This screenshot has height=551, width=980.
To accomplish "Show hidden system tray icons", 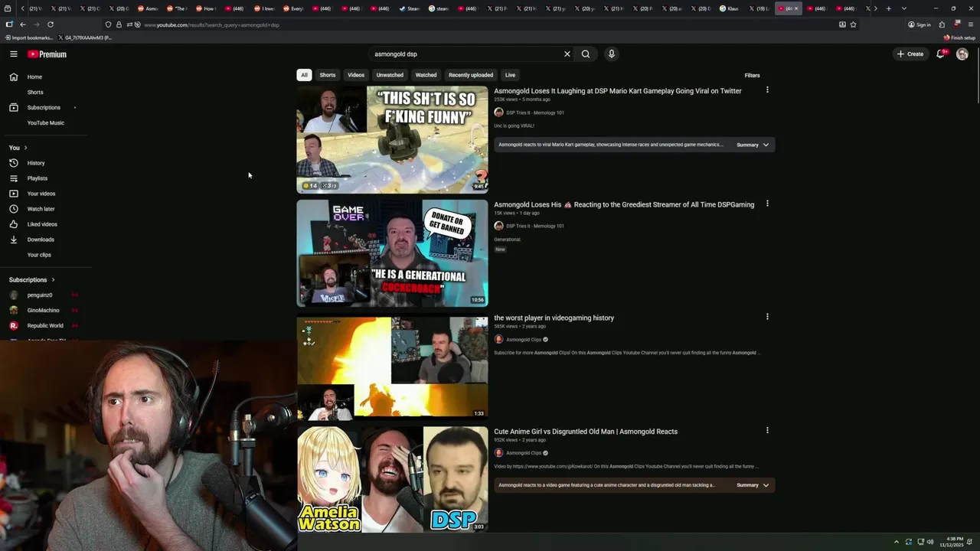I will pyautogui.click(x=897, y=542).
